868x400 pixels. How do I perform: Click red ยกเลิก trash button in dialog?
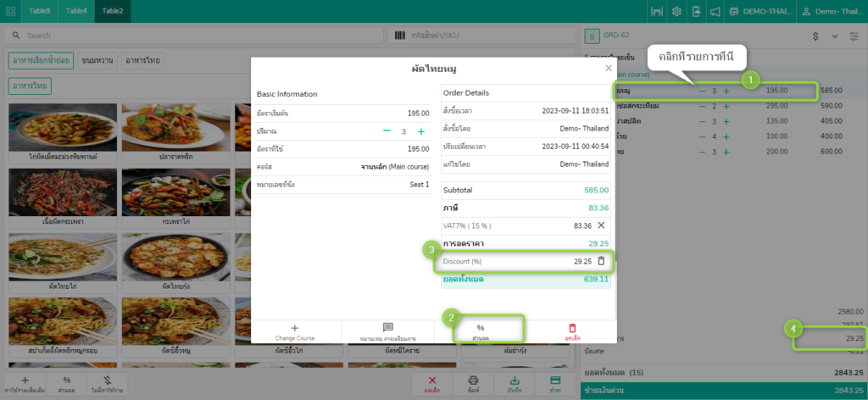pos(572,332)
